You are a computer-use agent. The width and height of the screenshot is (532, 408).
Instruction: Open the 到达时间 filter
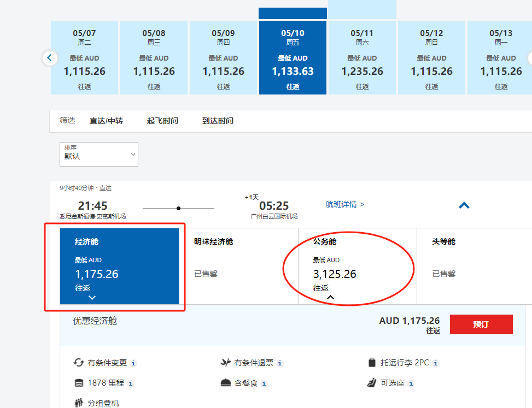pyautogui.click(x=218, y=121)
